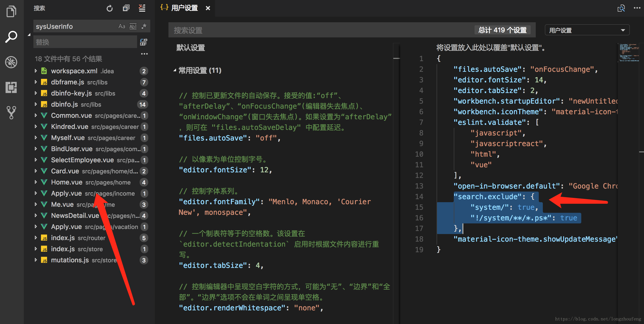Toggle Match Whole Word option
Viewport: 644px width, 324px height.
pos(133,26)
